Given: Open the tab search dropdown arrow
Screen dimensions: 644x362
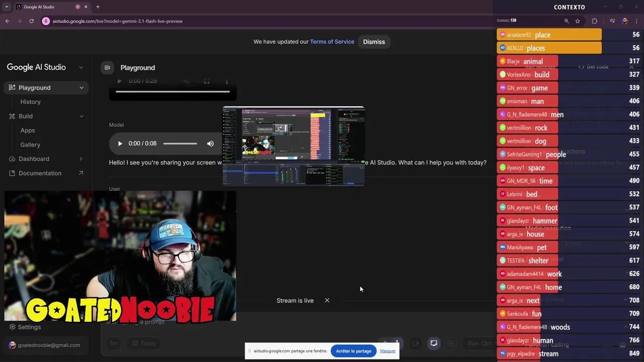Looking at the screenshot, I should pyautogui.click(x=7, y=7).
